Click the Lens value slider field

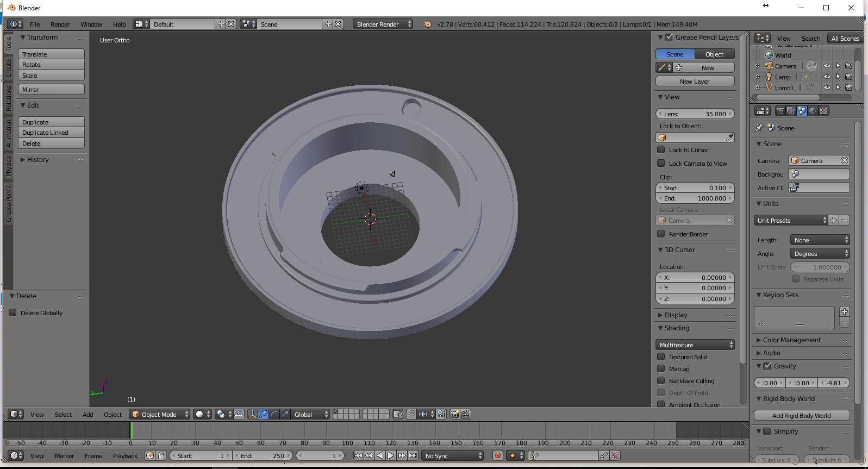[x=695, y=114]
